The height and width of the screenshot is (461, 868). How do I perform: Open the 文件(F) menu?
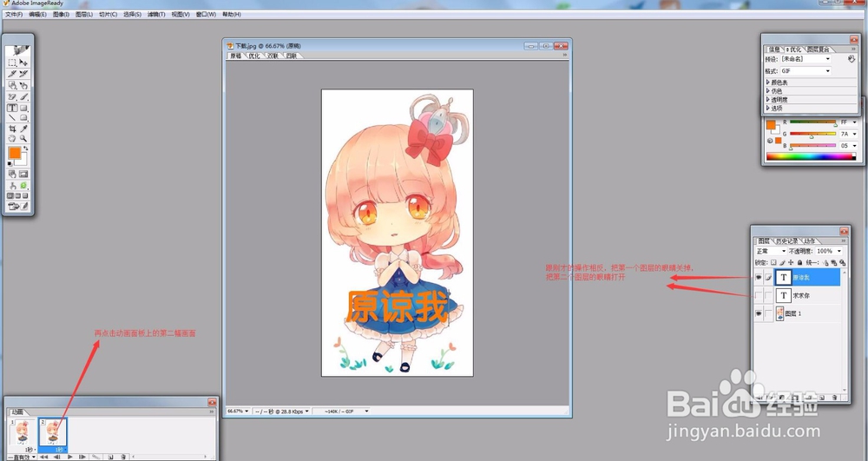click(14, 15)
